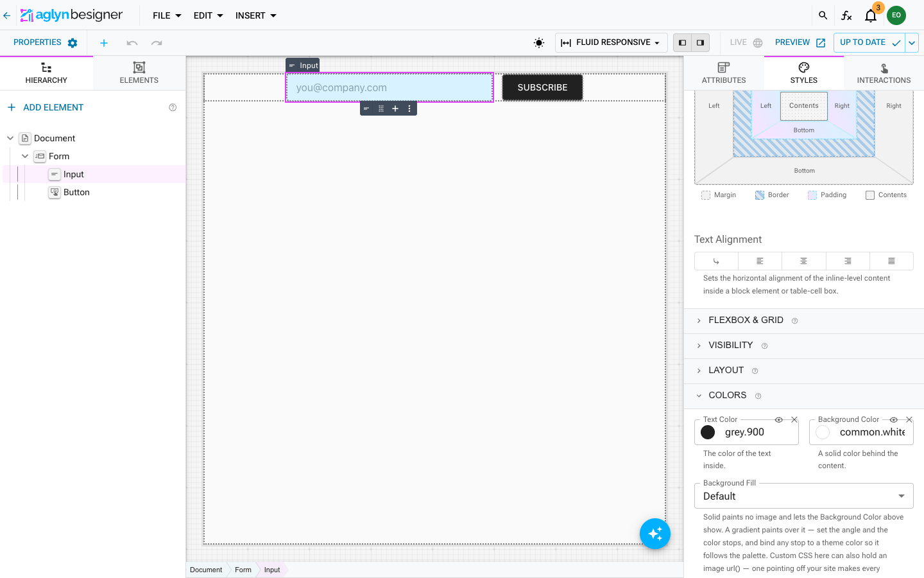Image resolution: width=924 pixels, height=578 pixels.
Task: Toggle visibility eye on Background Color
Action: coord(894,419)
